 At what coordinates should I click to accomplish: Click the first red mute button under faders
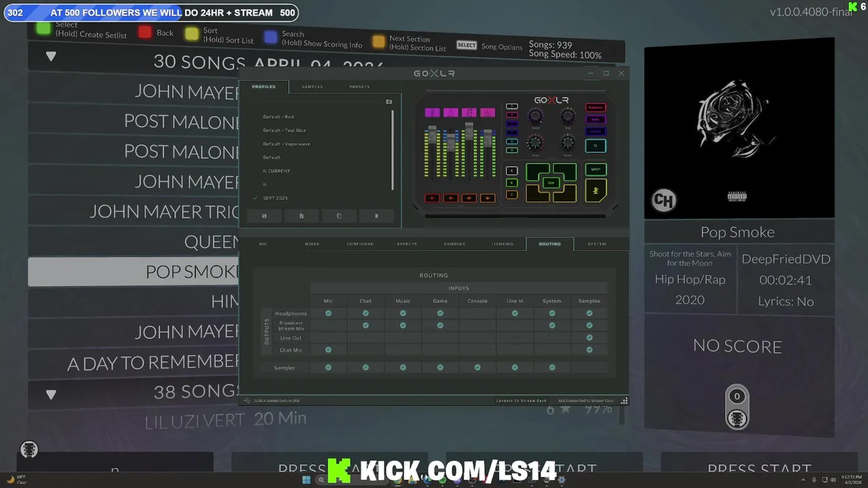(x=433, y=198)
